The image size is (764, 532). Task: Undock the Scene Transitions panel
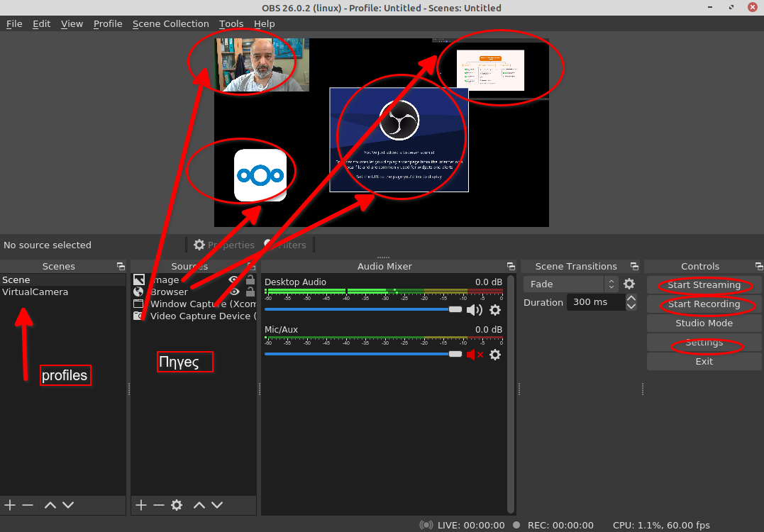(x=634, y=267)
